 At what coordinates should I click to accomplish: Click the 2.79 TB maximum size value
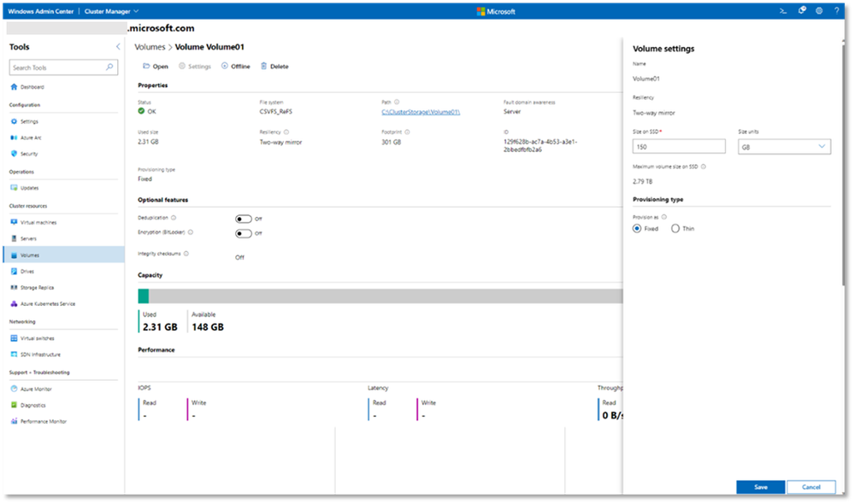coord(642,182)
